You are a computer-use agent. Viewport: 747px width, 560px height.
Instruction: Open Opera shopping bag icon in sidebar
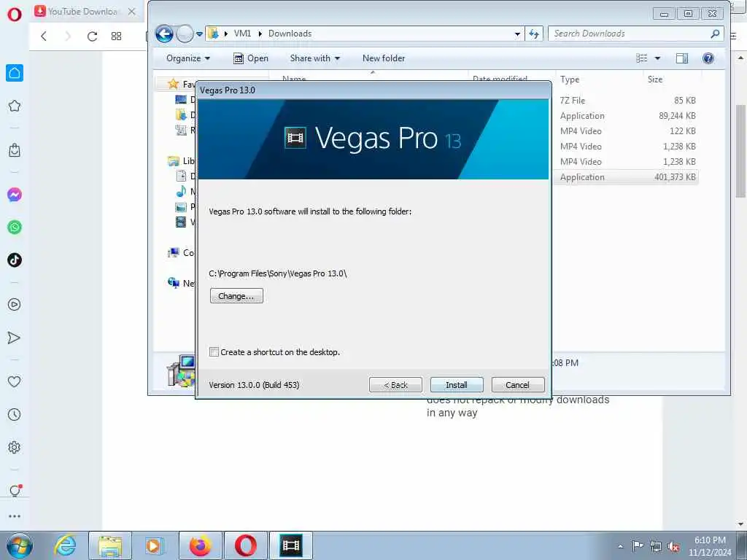pos(15,150)
